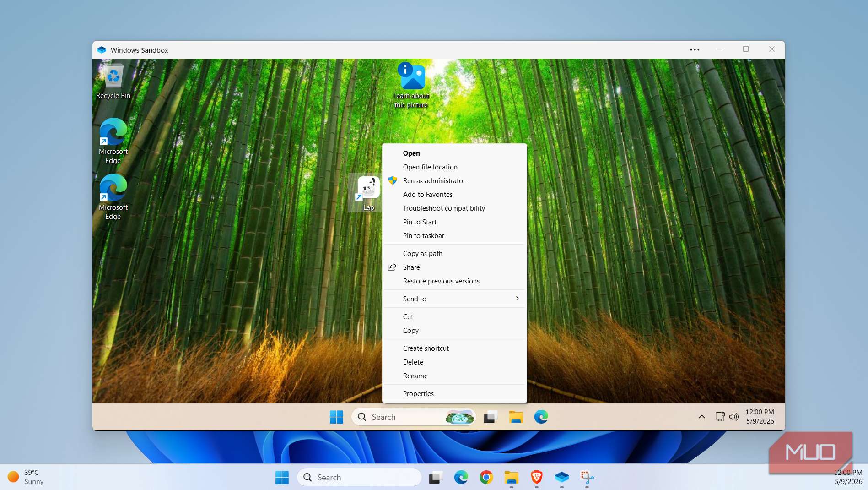Screen dimensions: 868x490
Task: Open File Explorer in the Sandbox taskbar
Action: (x=516, y=417)
